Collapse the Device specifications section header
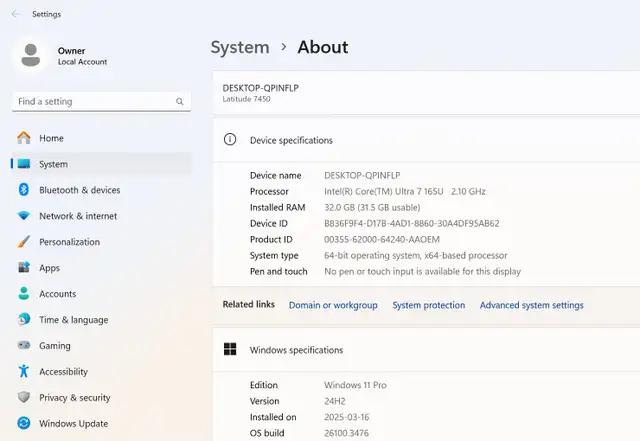 tap(426, 140)
